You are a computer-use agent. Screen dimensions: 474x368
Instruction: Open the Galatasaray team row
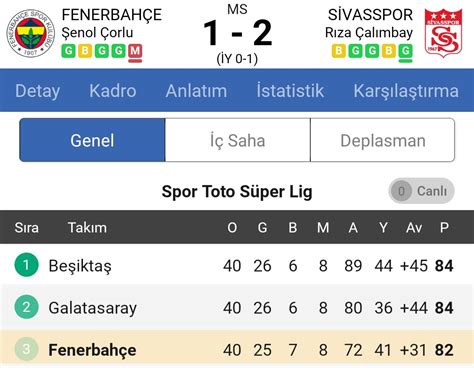point(237,307)
